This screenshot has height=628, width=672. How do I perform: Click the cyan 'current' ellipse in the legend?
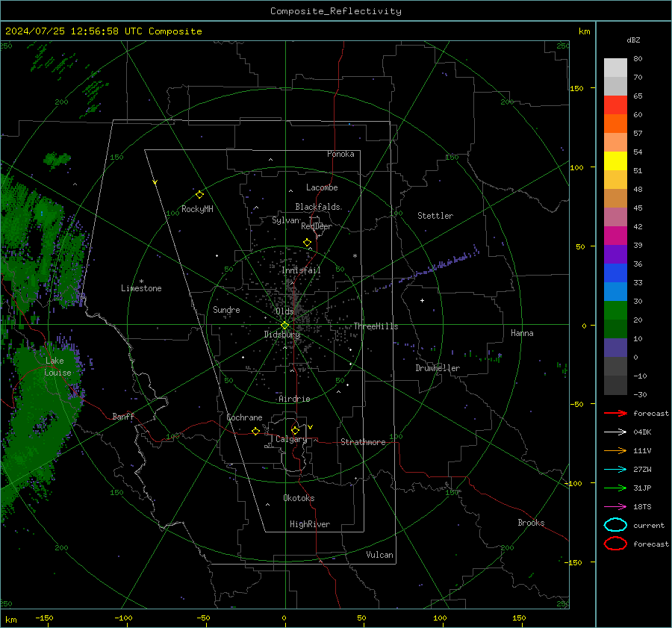coord(615,525)
